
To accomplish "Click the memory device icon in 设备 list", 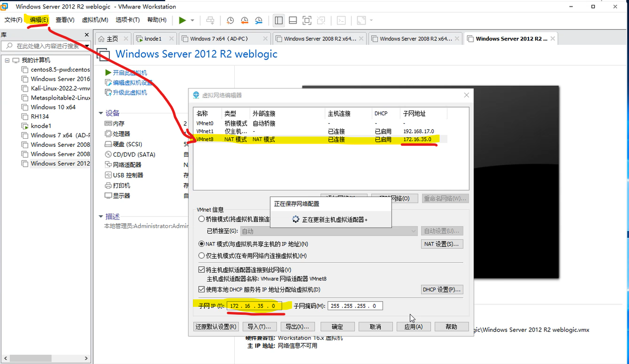I will (108, 123).
